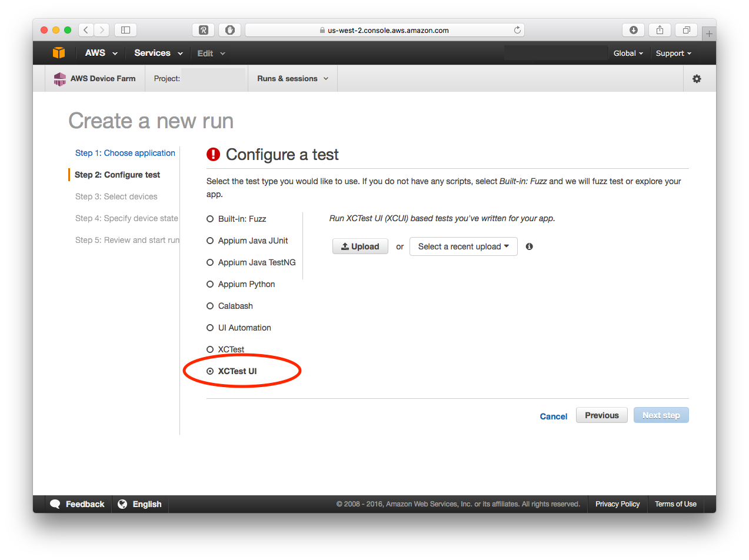Expand the Services menu
The width and height of the screenshot is (749, 560).
158,53
